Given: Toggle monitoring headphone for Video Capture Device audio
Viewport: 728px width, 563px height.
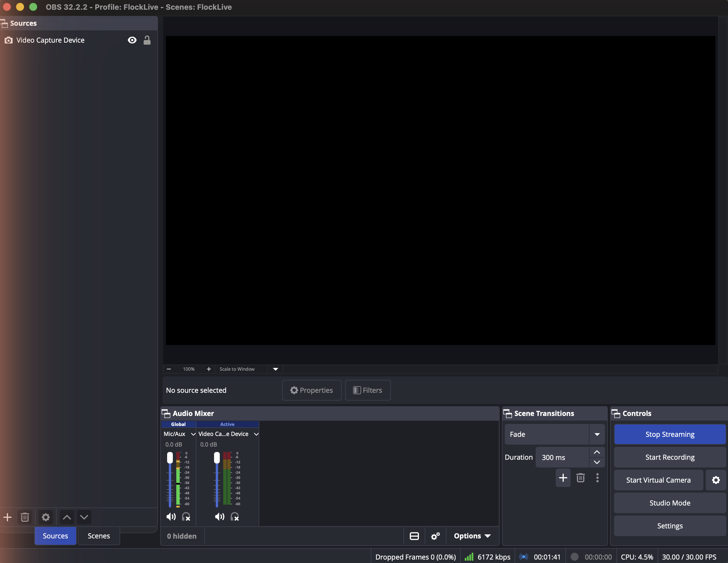Looking at the screenshot, I should pyautogui.click(x=235, y=517).
